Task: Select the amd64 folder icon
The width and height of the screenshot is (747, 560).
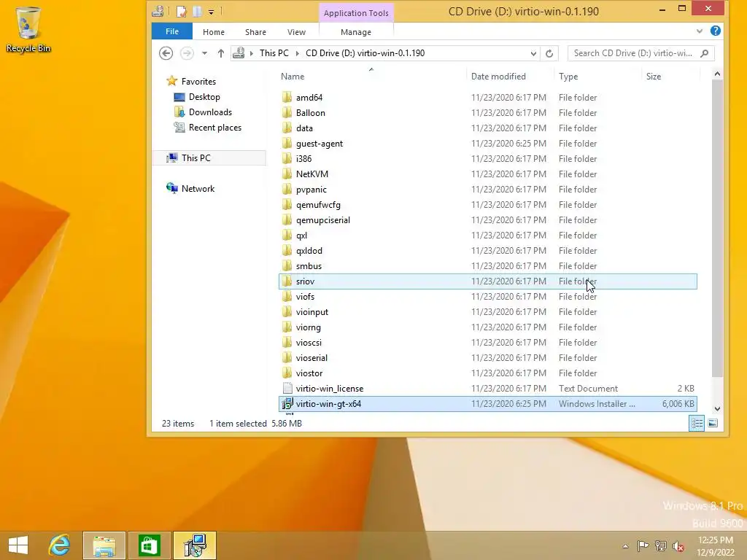Action: click(x=287, y=97)
